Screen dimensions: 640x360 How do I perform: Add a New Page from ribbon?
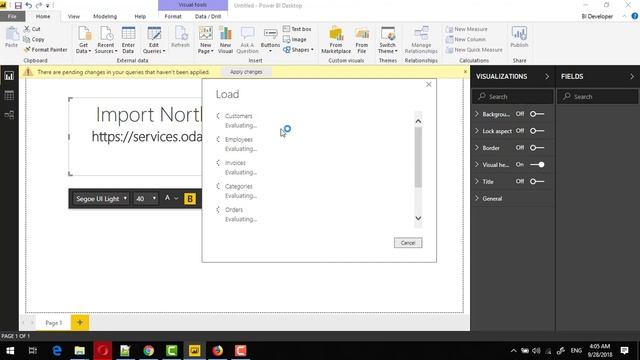(206, 40)
